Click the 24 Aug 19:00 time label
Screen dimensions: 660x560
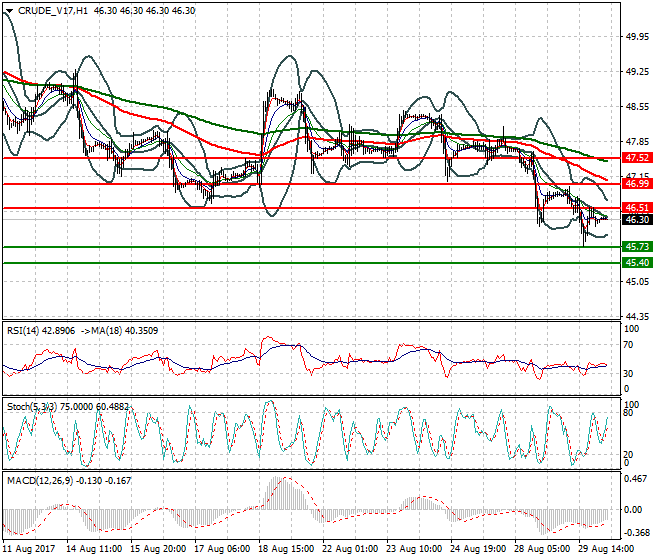(478, 549)
